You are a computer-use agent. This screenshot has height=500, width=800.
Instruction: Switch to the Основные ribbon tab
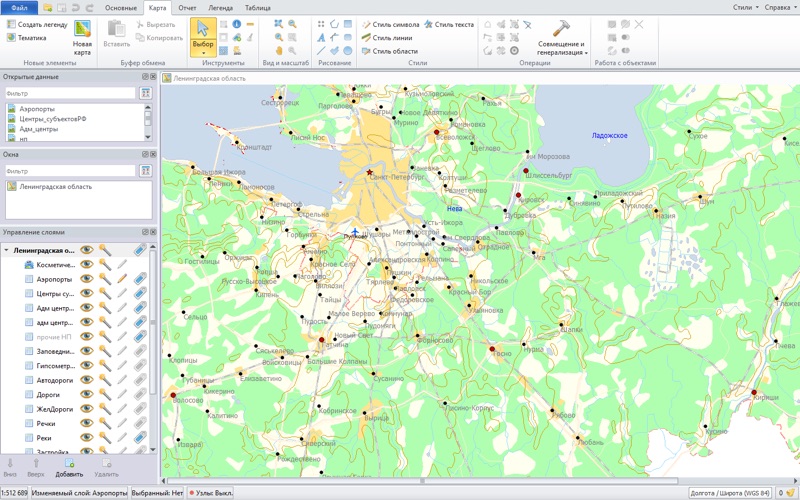(x=120, y=8)
